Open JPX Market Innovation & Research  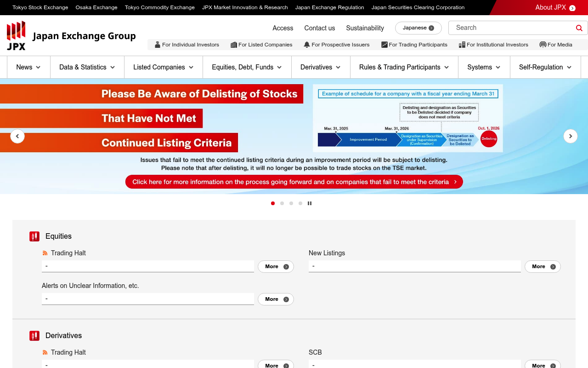click(245, 7)
